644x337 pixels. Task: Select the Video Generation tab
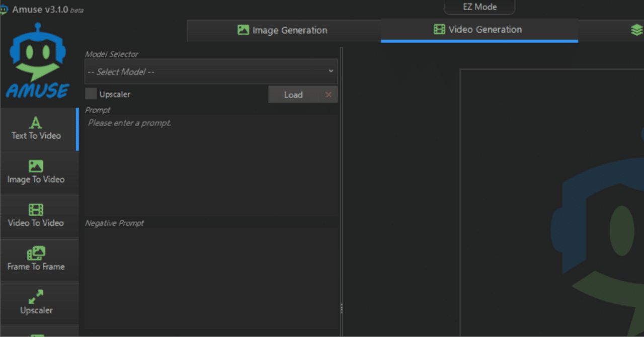[x=478, y=30]
